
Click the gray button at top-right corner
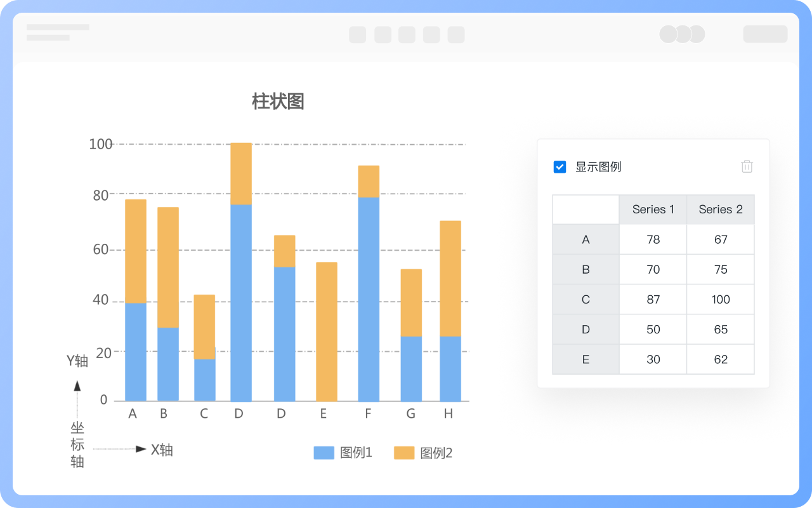[x=765, y=34]
